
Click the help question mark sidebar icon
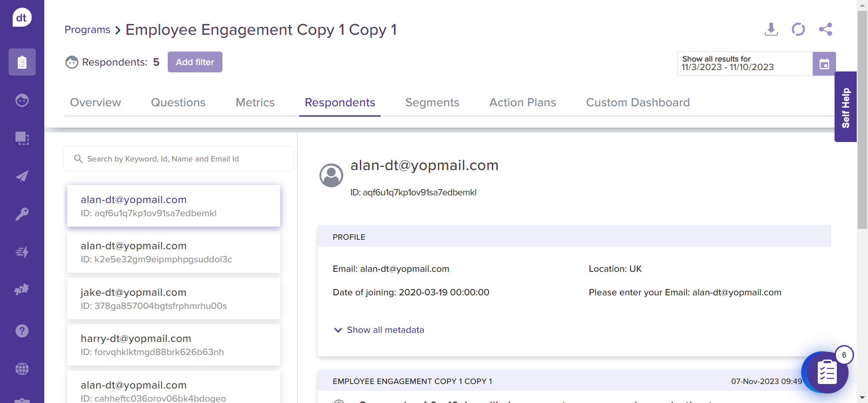point(22,331)
